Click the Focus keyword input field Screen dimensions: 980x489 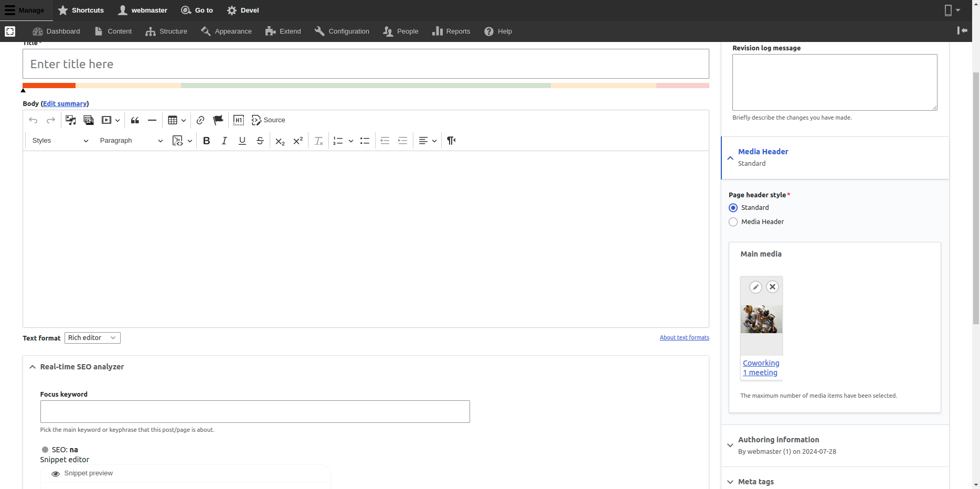[255, 412]
